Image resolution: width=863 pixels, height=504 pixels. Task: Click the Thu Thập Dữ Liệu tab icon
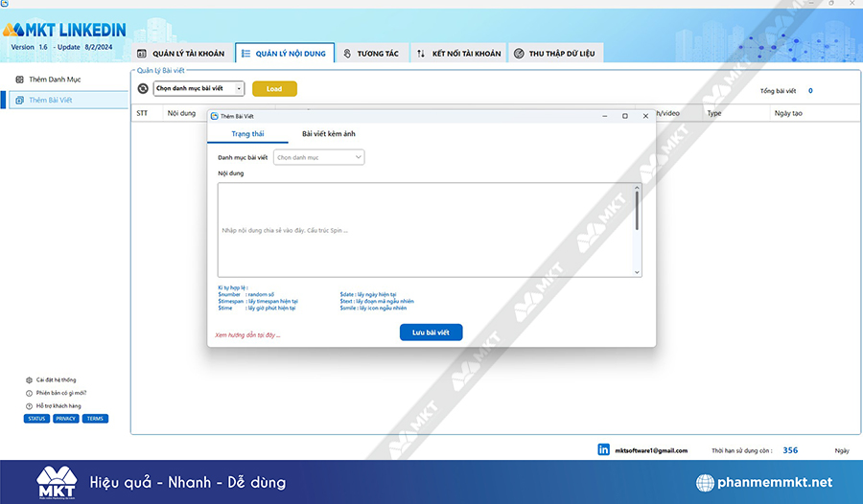tap(519, 54)
